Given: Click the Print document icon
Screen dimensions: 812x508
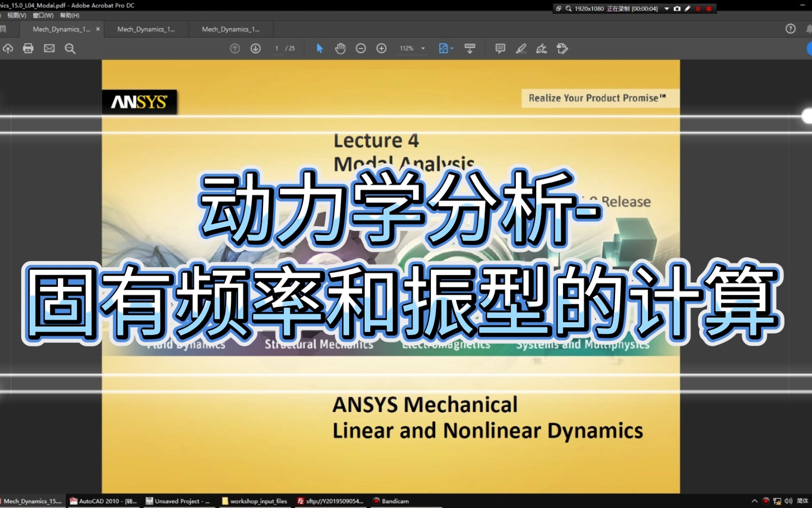Looking at the screenshot, I should click(28, 48).
